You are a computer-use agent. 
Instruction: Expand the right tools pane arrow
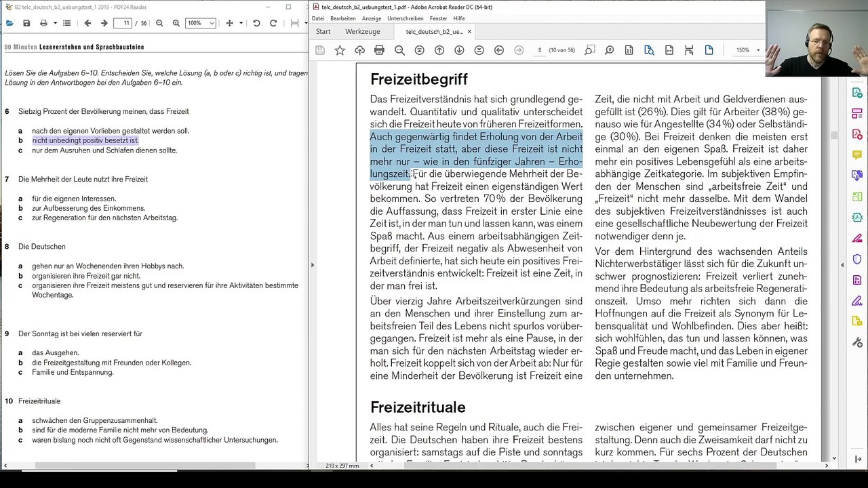pos(842,264)
